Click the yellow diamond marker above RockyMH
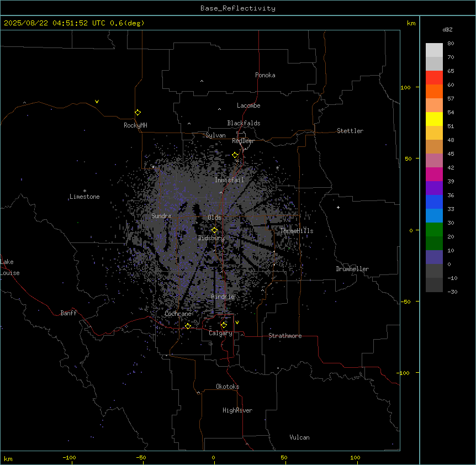Screen dimensions: 476x465 pos(138,113)
